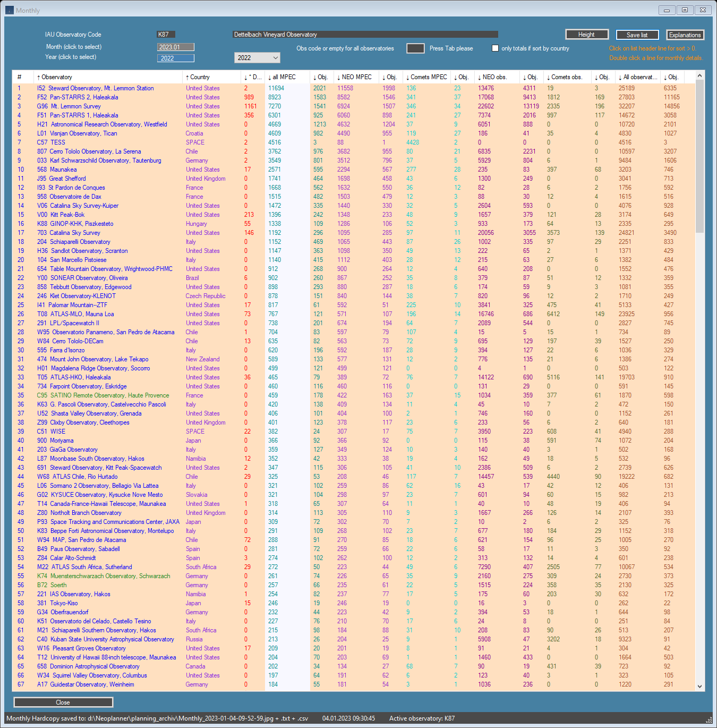Select row 'I41 Palomar Mountain--ZTF'
Screen dimensions: 717x728
(353, 305)
